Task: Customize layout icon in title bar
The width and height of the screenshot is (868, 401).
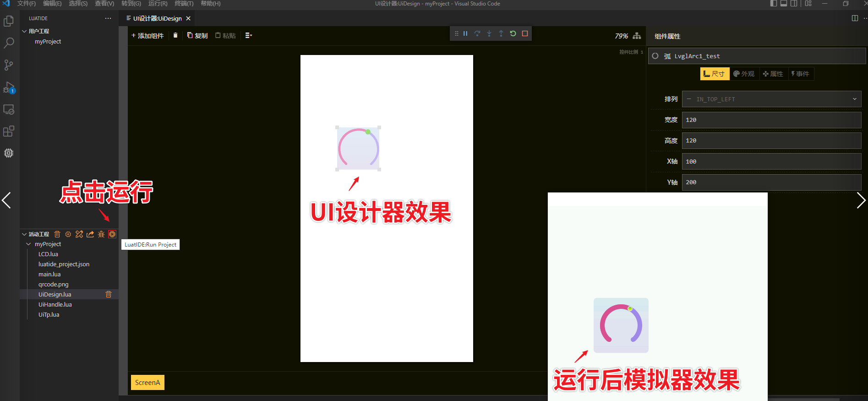Action: 808,3
